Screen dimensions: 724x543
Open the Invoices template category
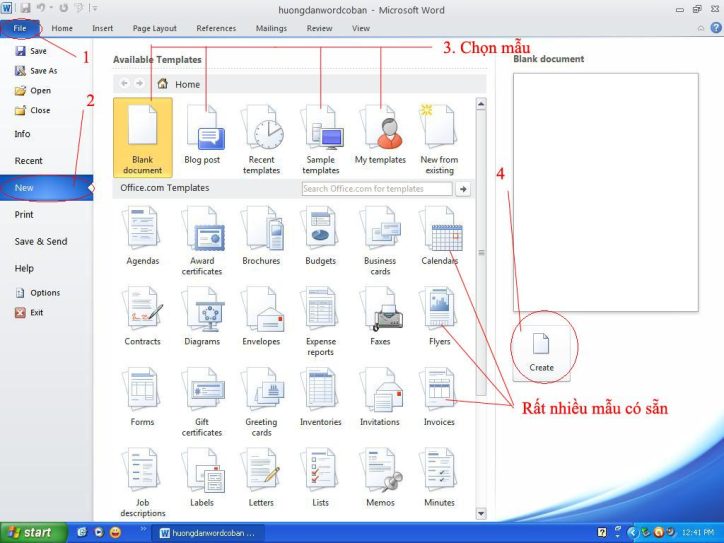pyautogui.click(x=439, y=397)
